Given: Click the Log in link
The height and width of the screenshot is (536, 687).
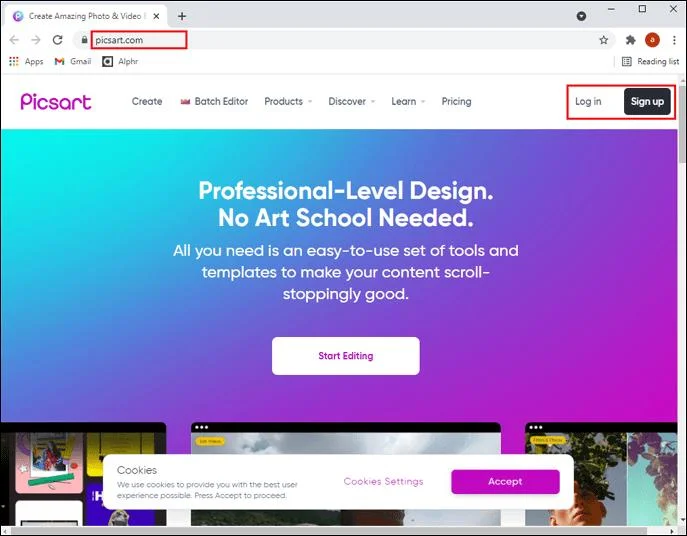Looking at the screenshot, I should pyautogui.click(x=588, y=102).
